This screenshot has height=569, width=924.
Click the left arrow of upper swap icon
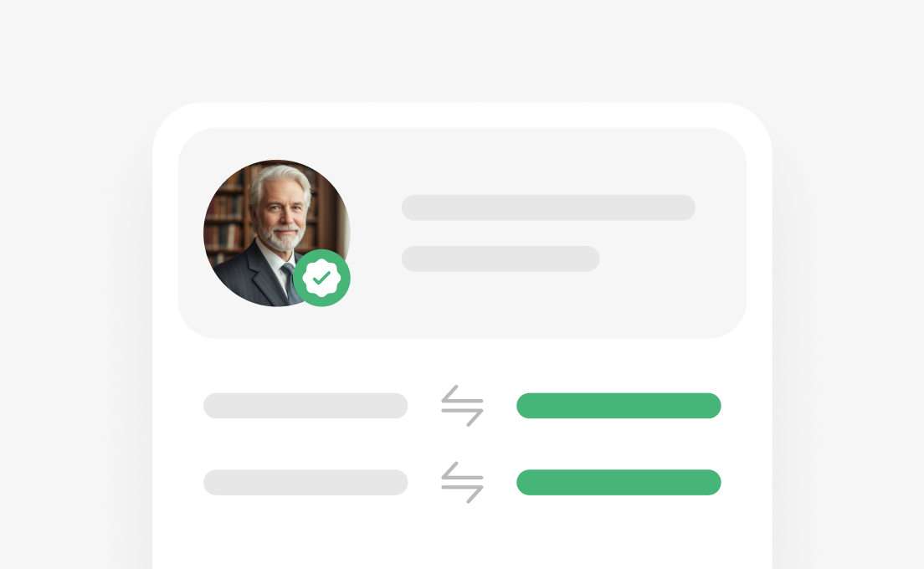[461, 394]
